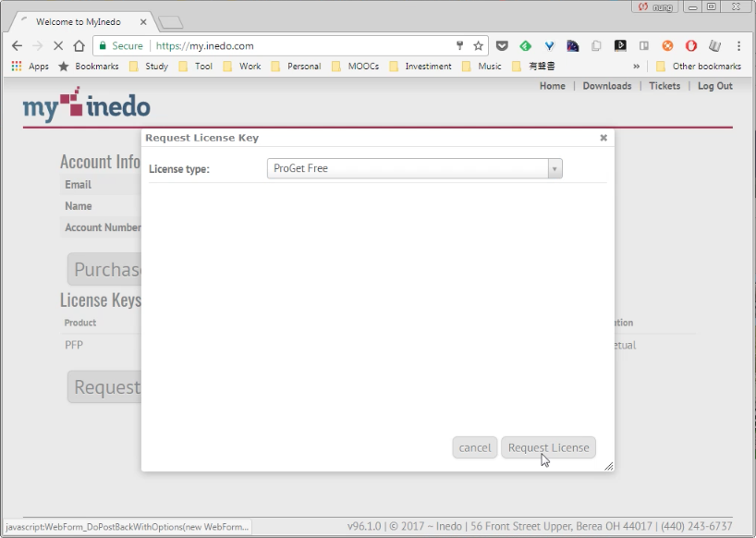Screen dimensions: 756x538
Task: Click the Purchase button behind dialog
Action: coord(104,269)
